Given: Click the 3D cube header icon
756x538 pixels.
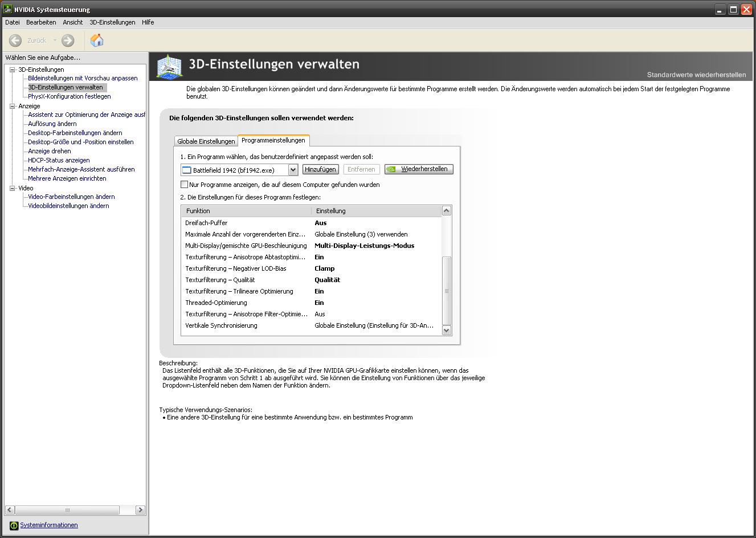Looking at the screenshot, I should pos(169,67).
